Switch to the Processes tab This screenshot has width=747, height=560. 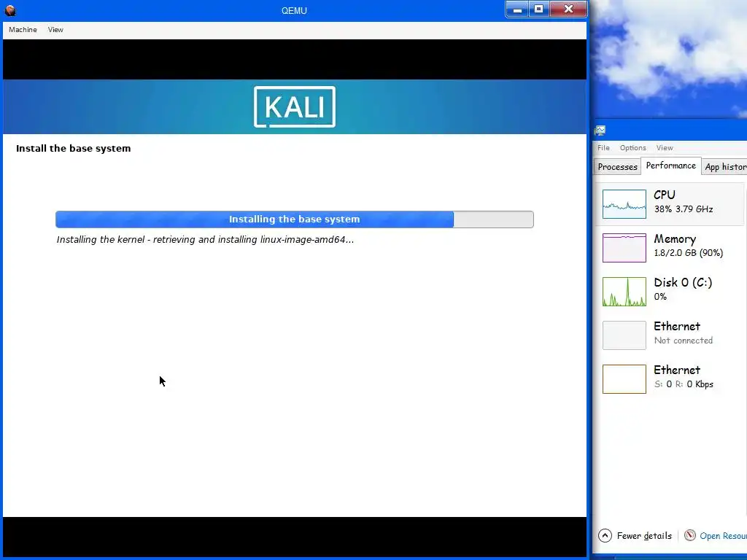pyautogui.click(x=617, y=167)
